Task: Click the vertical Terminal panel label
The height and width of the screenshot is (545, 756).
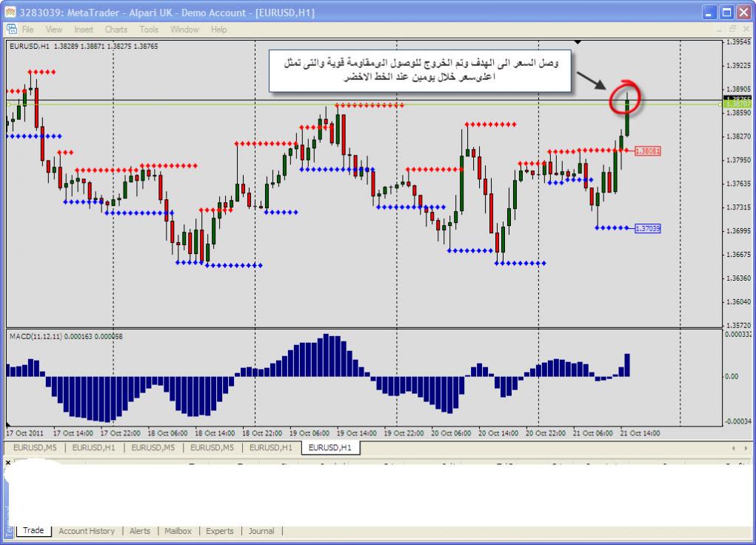Action: 7,521
